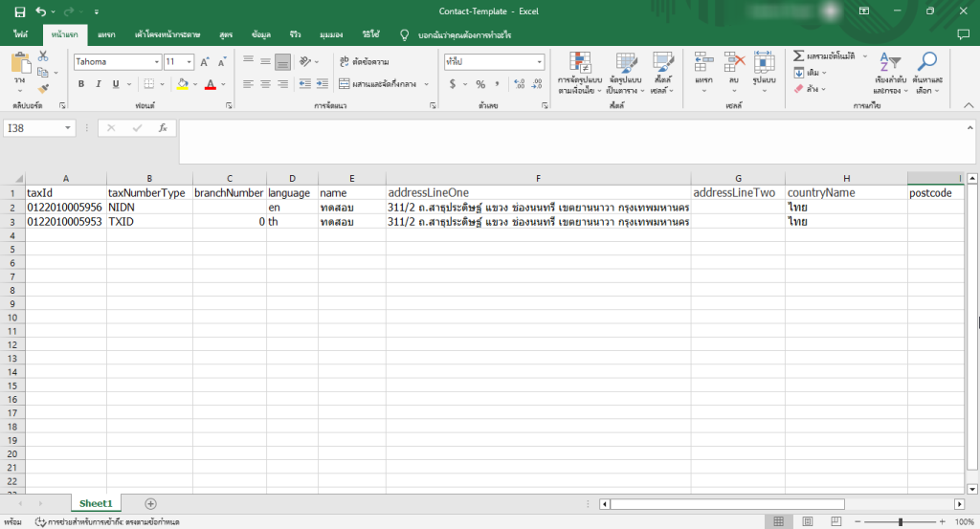
Task: Apply yellow fill color to cell
Action: tap(183, 83)
